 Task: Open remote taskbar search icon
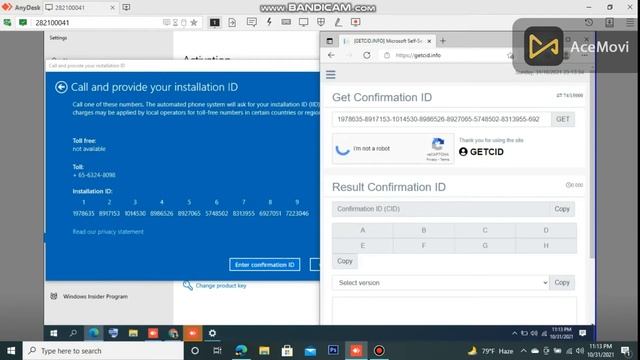[x=73, y=333]
